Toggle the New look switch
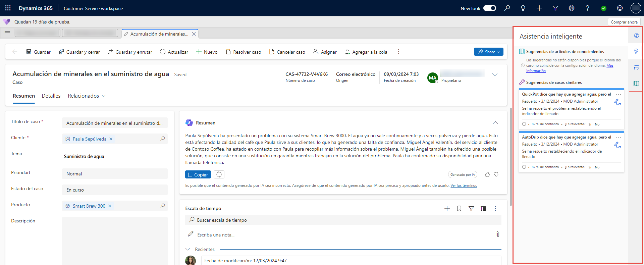 click(489, 8)
